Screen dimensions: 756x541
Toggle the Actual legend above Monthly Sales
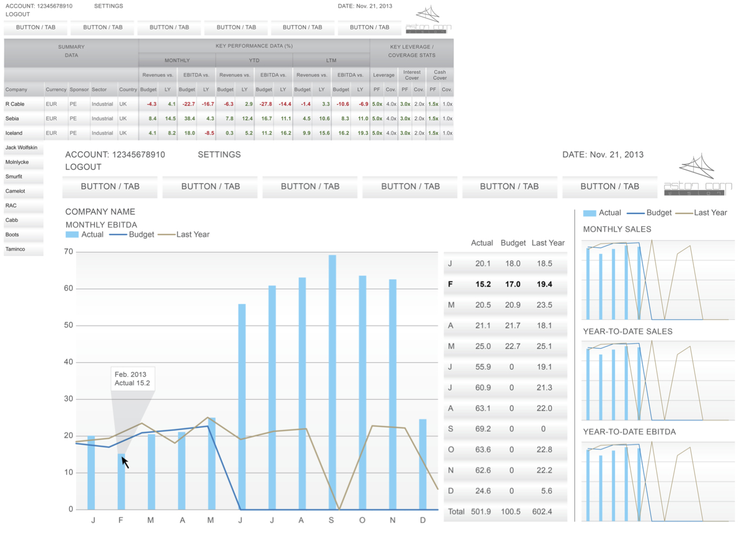tap(602, 213)
